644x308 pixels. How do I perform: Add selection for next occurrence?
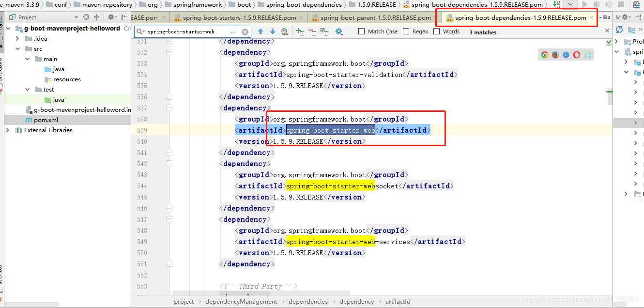tap(300, 32)
